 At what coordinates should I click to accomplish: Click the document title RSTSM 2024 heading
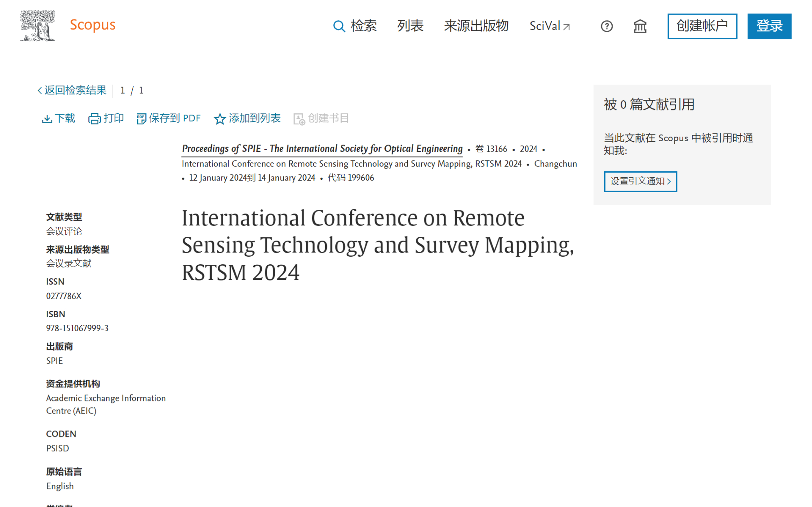coord(378,245)
